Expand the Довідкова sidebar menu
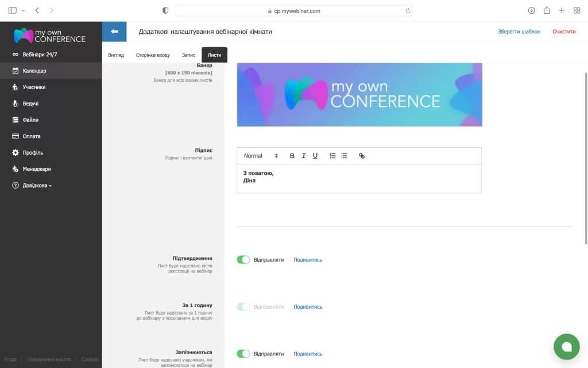Image resolution: width=588 pixels, height=368 pixels. (37, 186)
